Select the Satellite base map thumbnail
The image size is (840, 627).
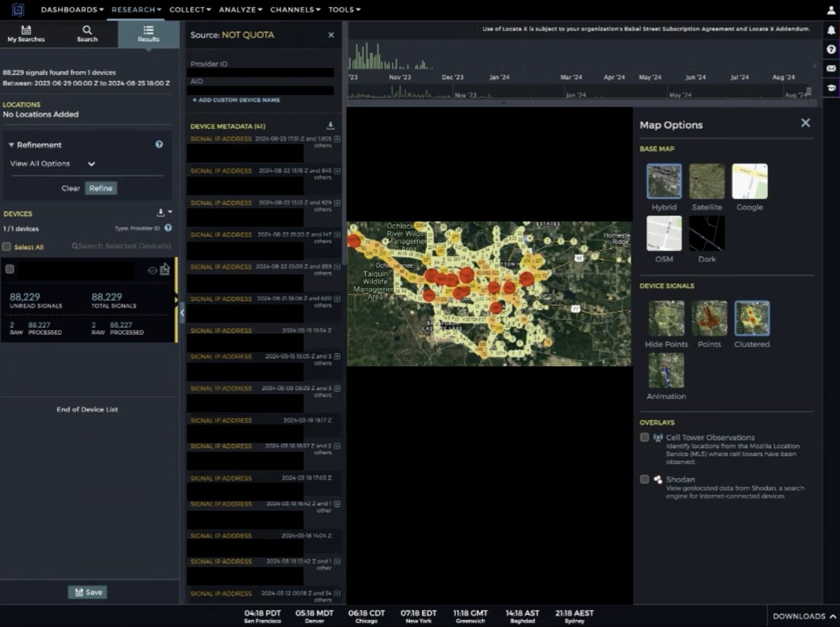click(707, 182)
